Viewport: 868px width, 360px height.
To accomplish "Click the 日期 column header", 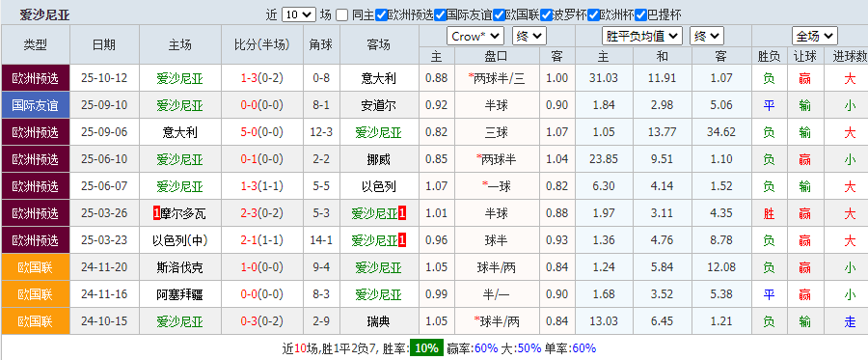I will pos(104,44).
